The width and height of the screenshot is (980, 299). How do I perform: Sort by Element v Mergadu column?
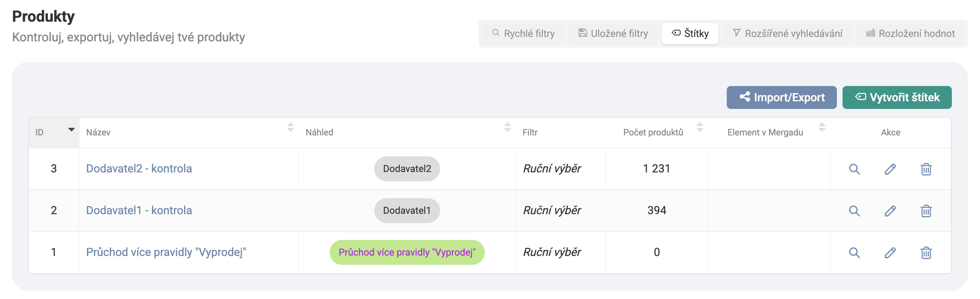click(822, 127)
